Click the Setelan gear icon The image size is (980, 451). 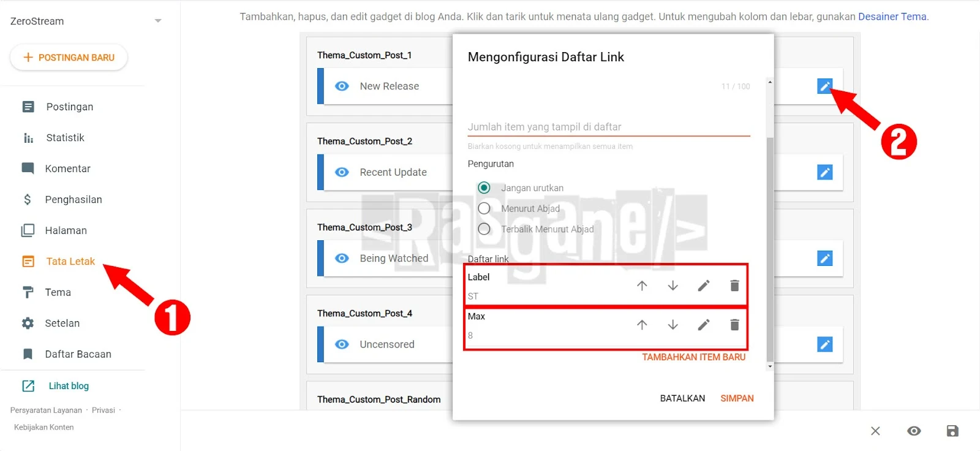click(x=28, y=323)
